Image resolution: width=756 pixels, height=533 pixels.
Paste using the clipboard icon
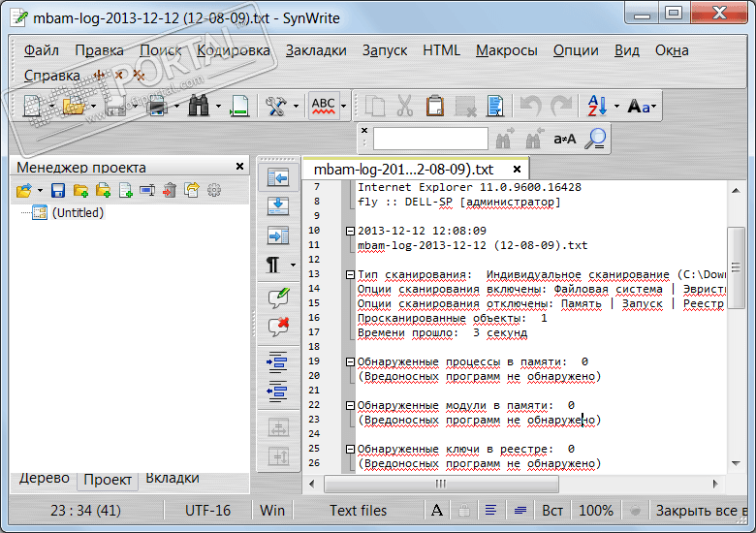tap(435, 106)
